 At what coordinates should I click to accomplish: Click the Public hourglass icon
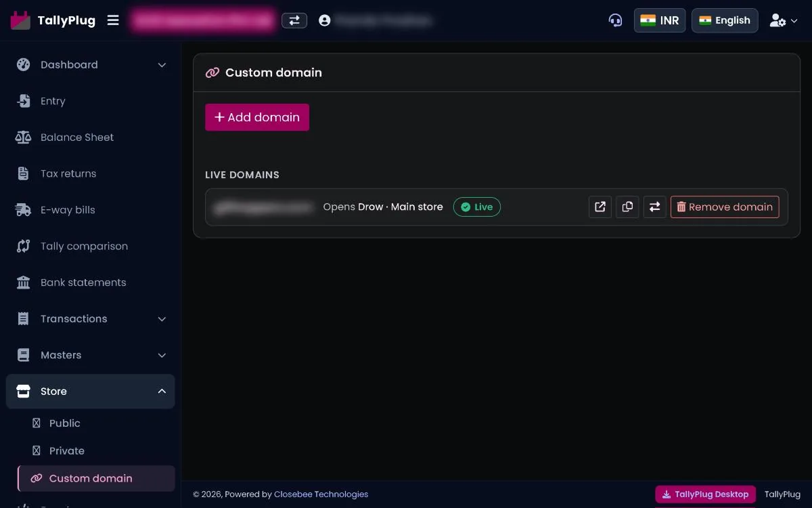[x=37, y=423]
